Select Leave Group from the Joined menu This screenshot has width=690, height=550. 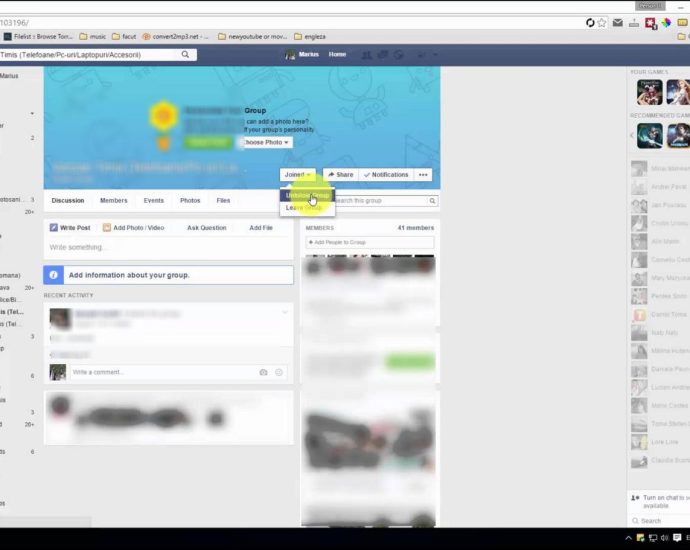304,208
